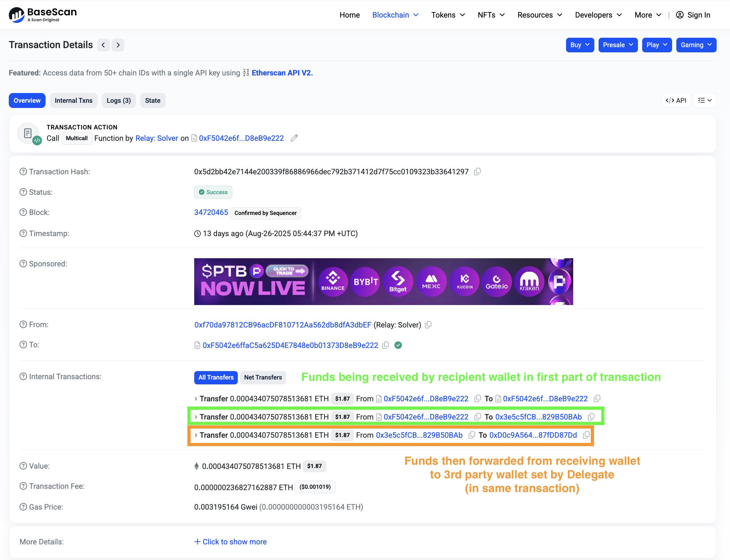
Task: Open the Presale dropdown button
Action: coord(618,45)
